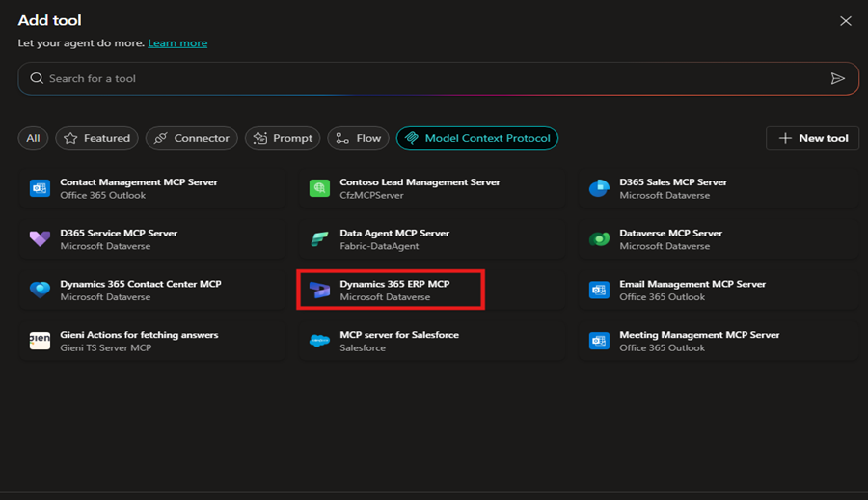Select the Model Context Protocol tab
The height and width of the screenshot is (500, 868).
coord(477,138)
